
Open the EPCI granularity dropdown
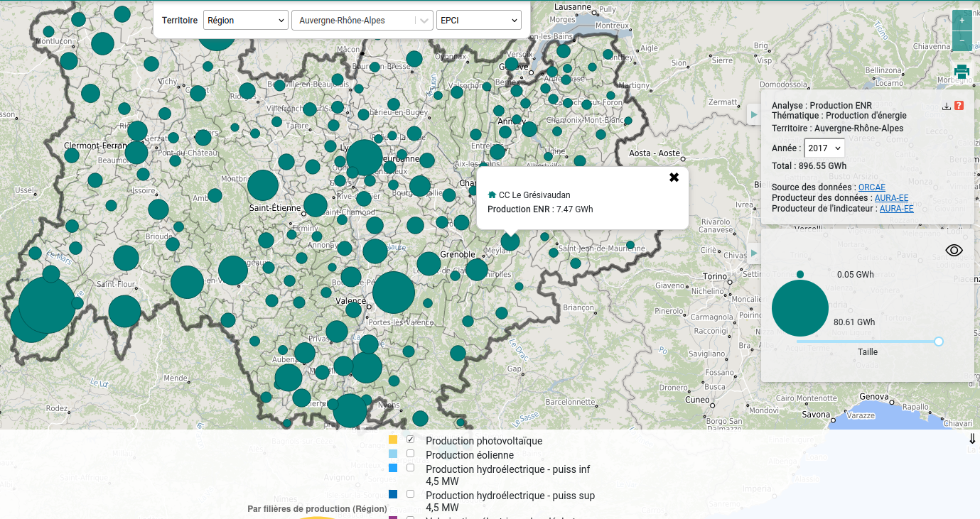coord(478,21)
